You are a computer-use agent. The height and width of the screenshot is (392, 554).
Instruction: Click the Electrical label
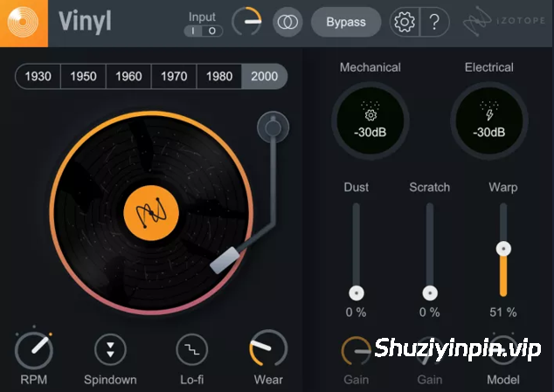[x=489, y=67]
